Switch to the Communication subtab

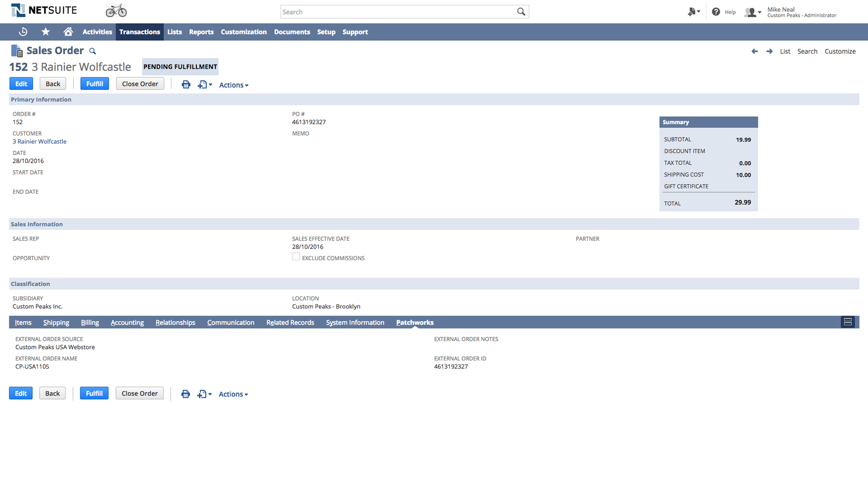231,323
